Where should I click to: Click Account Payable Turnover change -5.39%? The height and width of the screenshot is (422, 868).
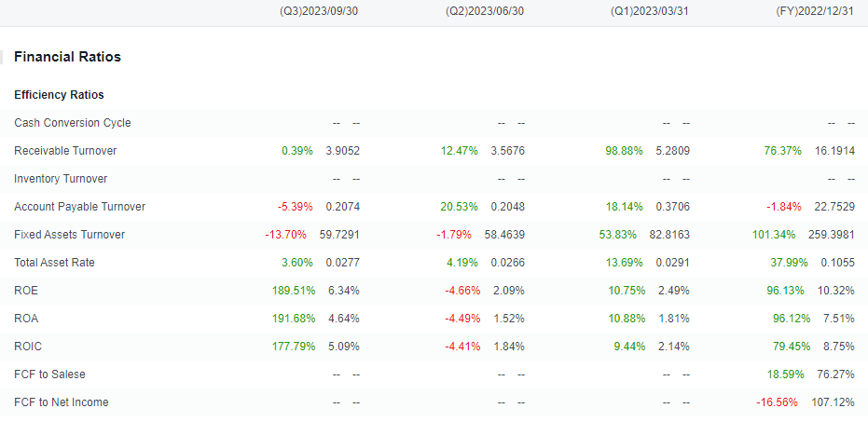click(x=295, y=206)
